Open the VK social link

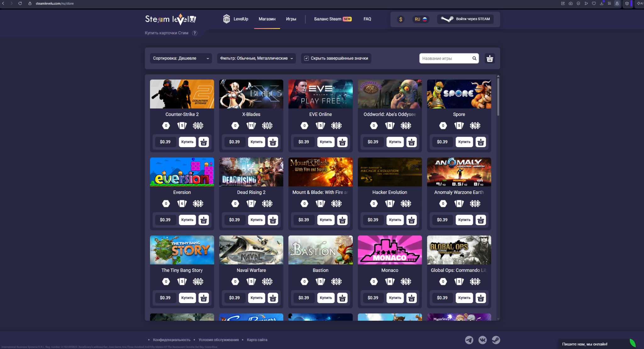click(482, 340)
